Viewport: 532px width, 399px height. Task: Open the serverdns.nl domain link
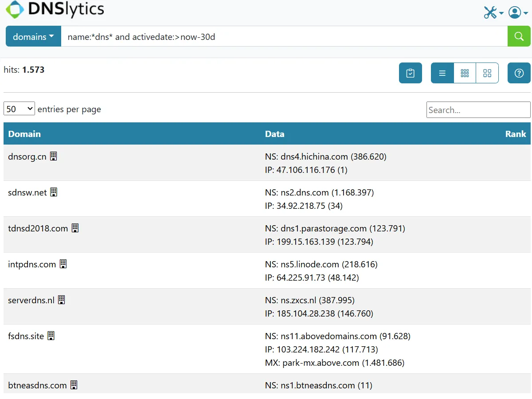pos(31,300)
